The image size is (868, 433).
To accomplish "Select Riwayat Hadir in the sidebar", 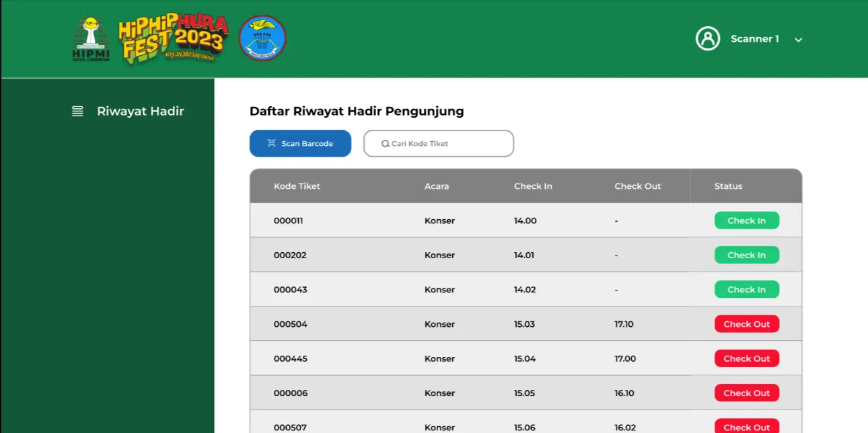I will pyautogui.click(x=140, y=111).
